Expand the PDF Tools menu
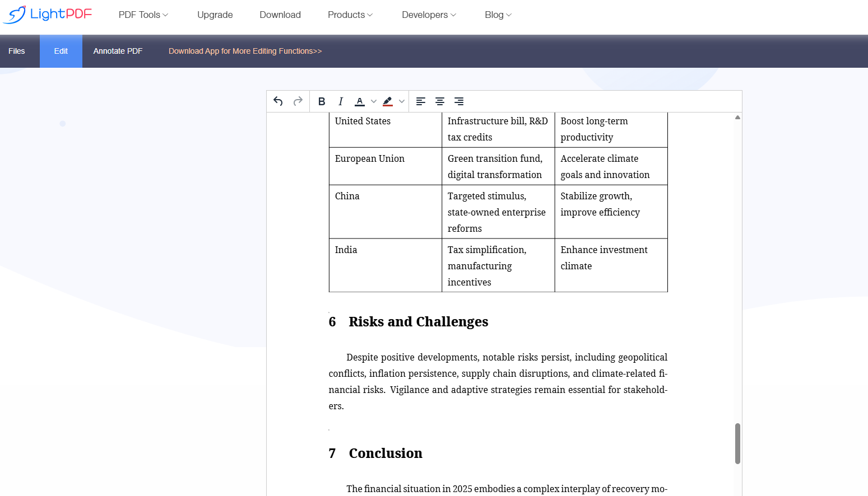Image resolution: width=868 pixels, height=496 pixels. (x=142, y=15)
